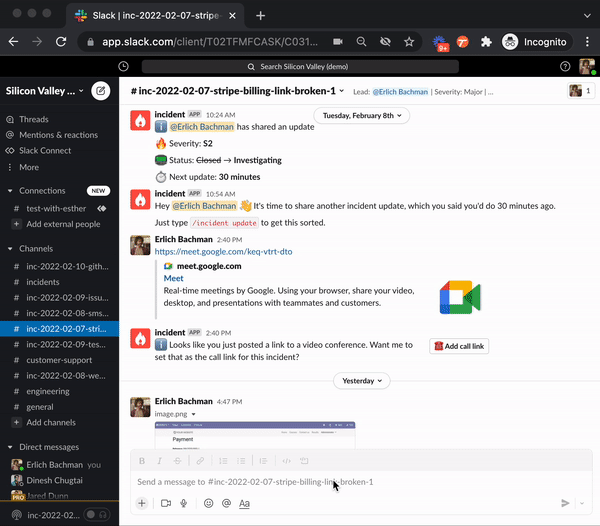
Task: Open the history clock icon
Action: 123,67
